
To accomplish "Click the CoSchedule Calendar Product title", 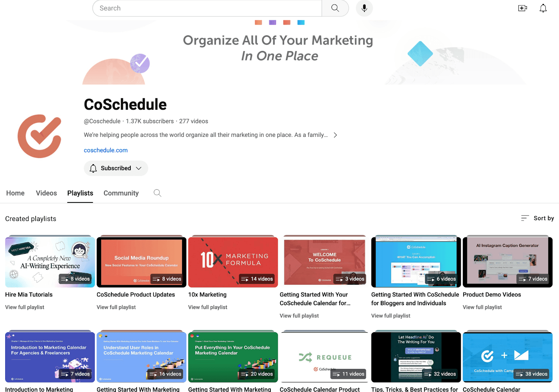I will pos(320,389).
